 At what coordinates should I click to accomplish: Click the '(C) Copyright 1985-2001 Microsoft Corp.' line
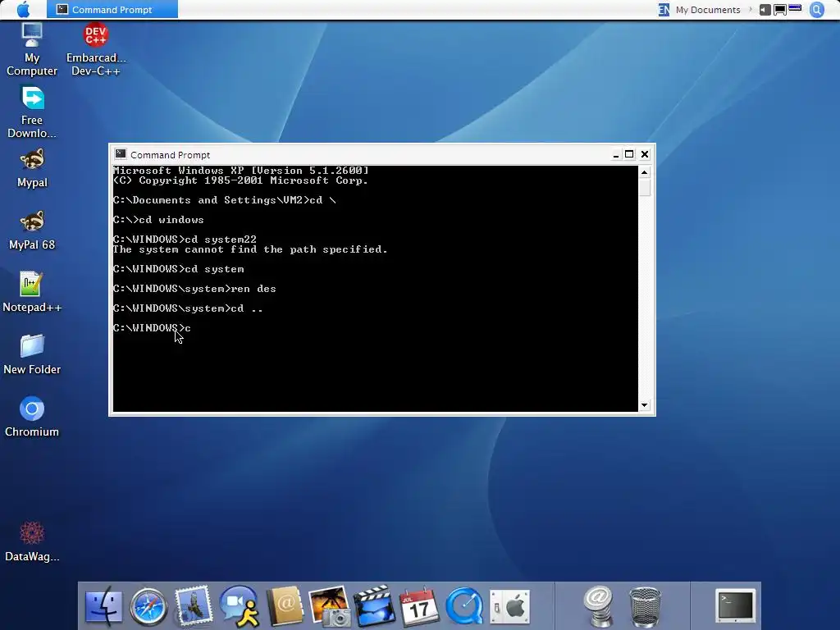(241, 180)
